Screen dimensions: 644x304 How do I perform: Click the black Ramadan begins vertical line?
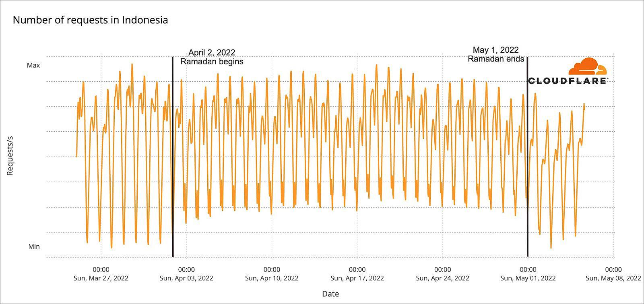coord(173,156)
